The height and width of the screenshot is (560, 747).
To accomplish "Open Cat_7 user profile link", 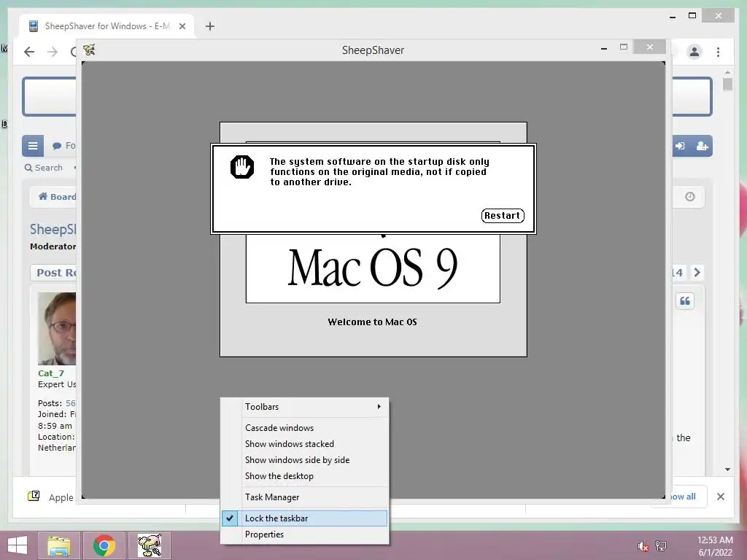I will click(x=51, y=373).
